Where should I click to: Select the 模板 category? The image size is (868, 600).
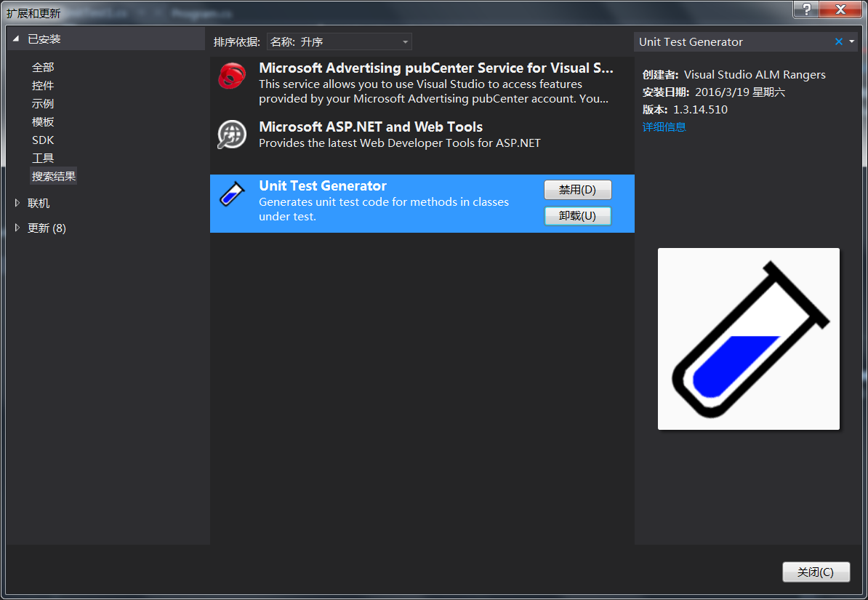click(43, 122)
